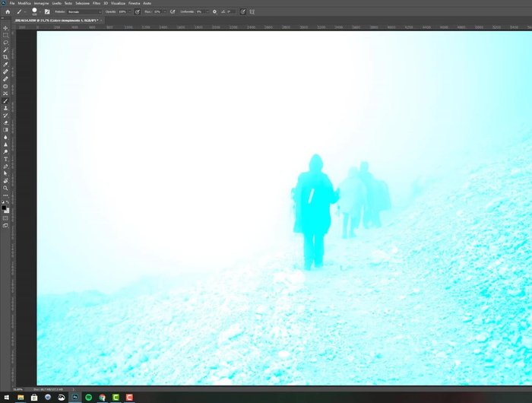The image size is (532, 403).
Task: Select the Clone Stamp tool
Action: pyautogui.click(x=5, y=108)
